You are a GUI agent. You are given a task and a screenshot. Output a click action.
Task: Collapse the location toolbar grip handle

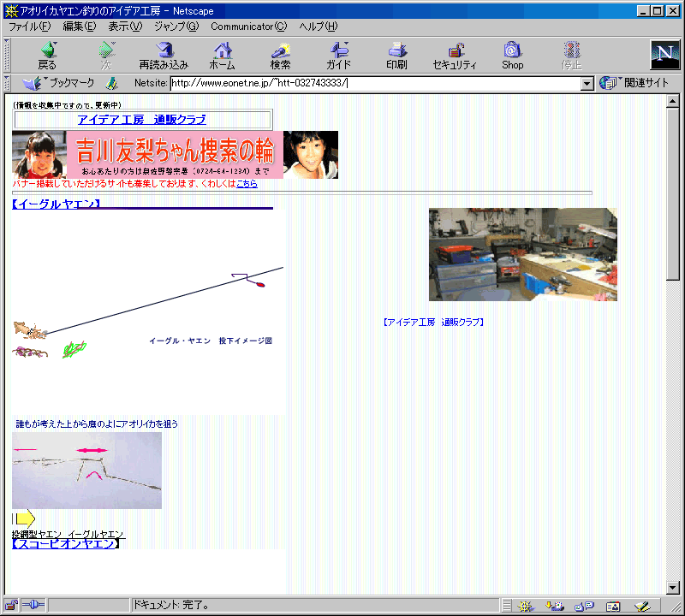[x=7, y=83]
